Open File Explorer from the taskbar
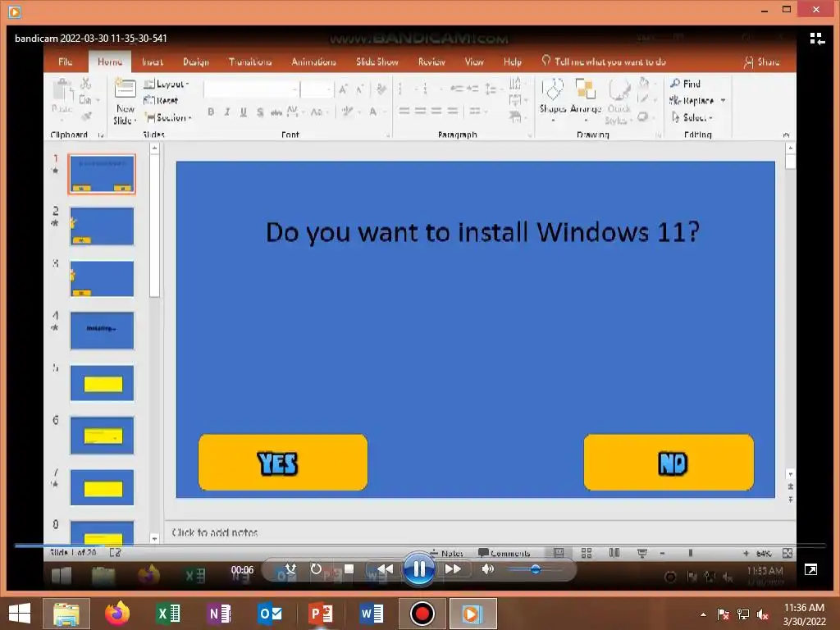840x630 pixels. pos(66,614)
